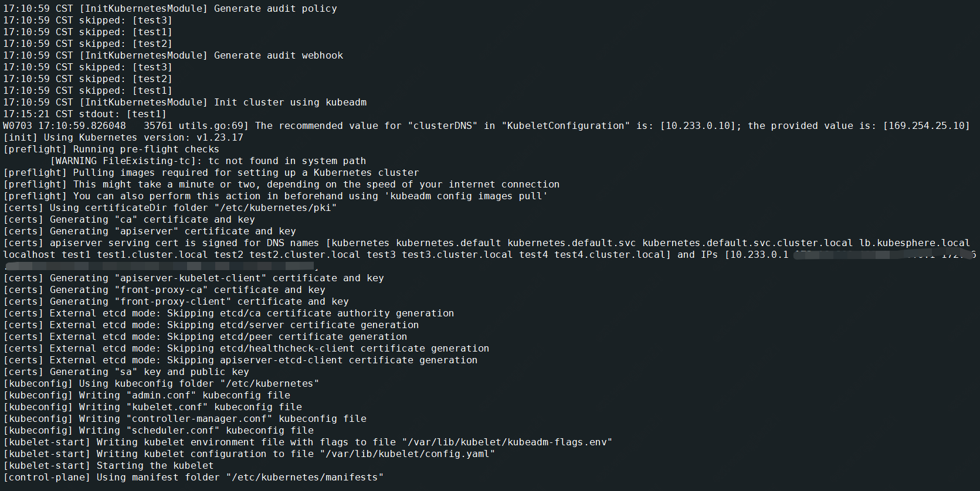Viewport: 980px width, 491px height.
Task: Click the WARNING FileExisting-tc line
Action: click(208, 161)
